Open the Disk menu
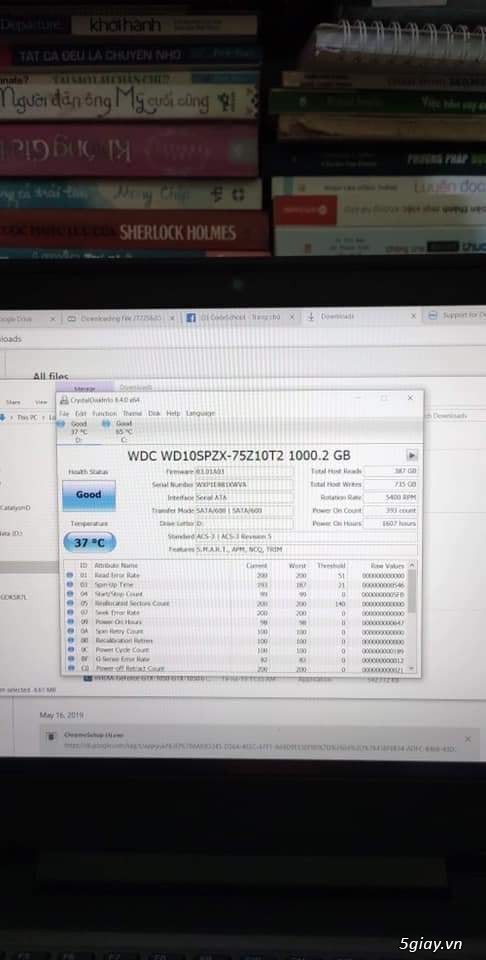486x960 pixels. (x=154, y=413)
